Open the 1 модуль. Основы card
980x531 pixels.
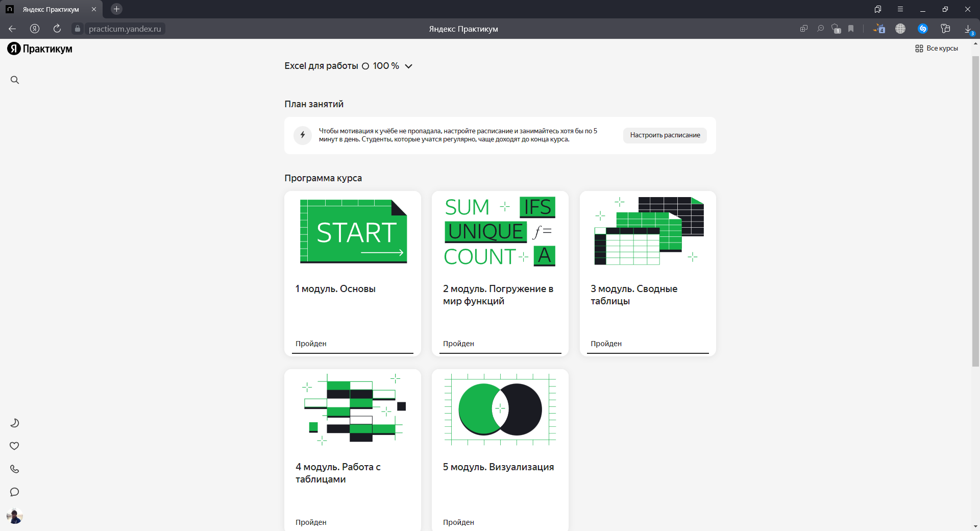(x=352, y=273)
